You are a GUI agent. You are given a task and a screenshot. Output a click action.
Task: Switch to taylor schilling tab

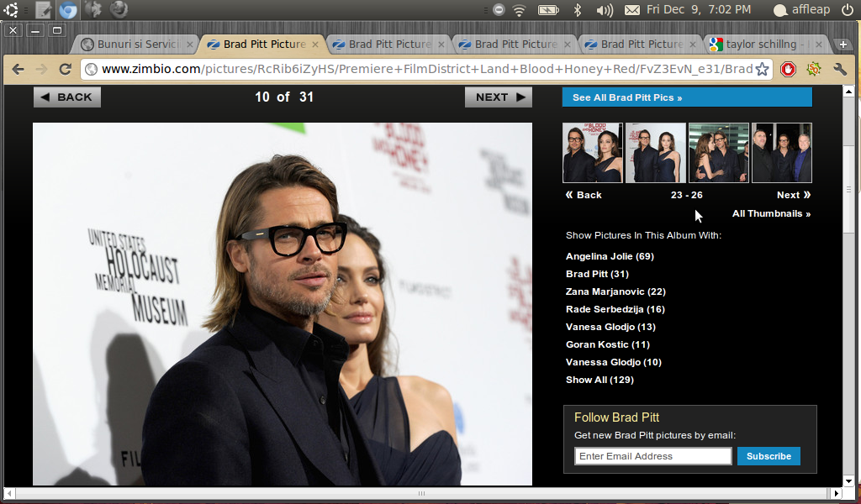click(x=767, y=45)
